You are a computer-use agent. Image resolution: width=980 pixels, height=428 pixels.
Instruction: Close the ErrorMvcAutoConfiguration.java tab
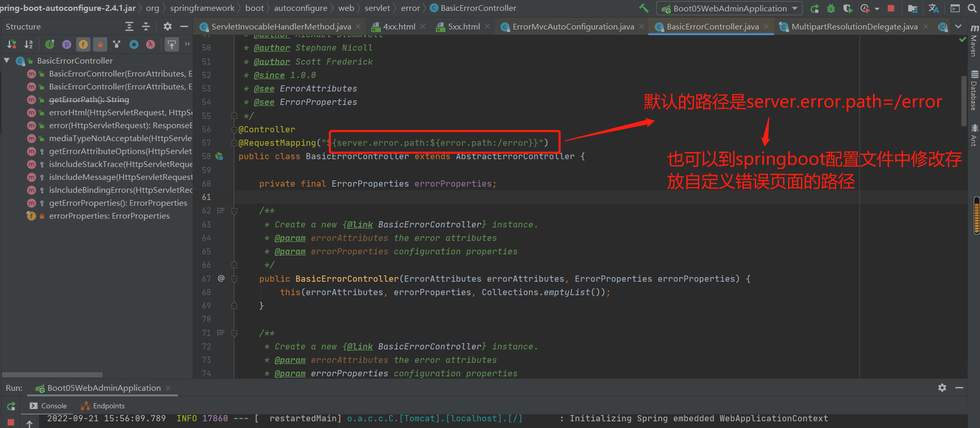click(642, 26)
